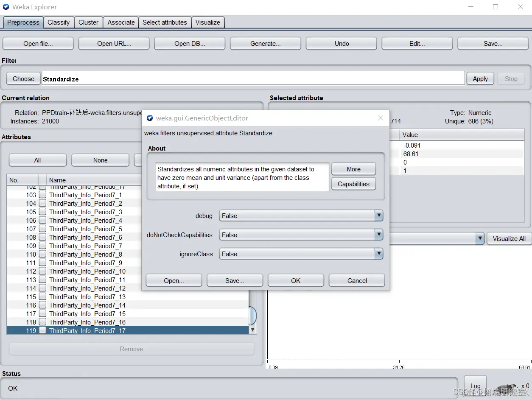
Task: Switch to the Cluster tab
Action: (x=88, y=22)
